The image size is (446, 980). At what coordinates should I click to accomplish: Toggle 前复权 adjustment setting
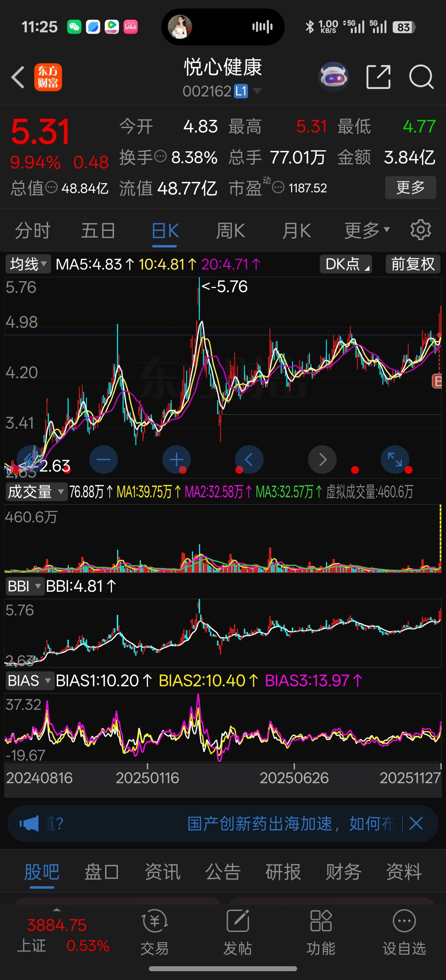pos(413,264)
